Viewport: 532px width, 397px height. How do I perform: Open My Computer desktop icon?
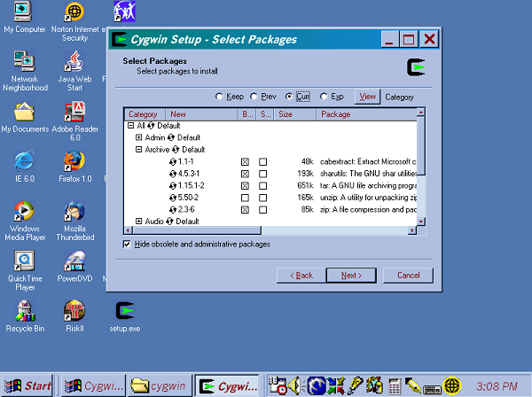point(24,17)
